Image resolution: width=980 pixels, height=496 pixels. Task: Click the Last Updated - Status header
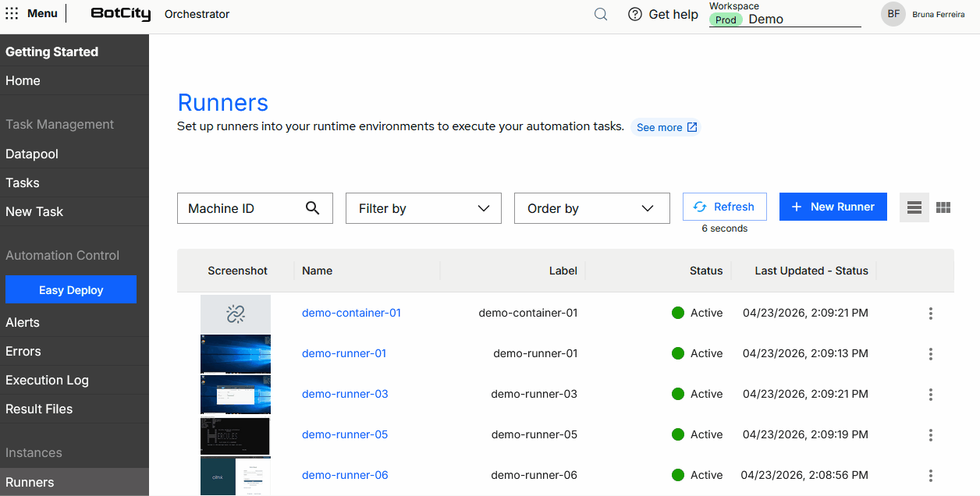coord(811,271)
